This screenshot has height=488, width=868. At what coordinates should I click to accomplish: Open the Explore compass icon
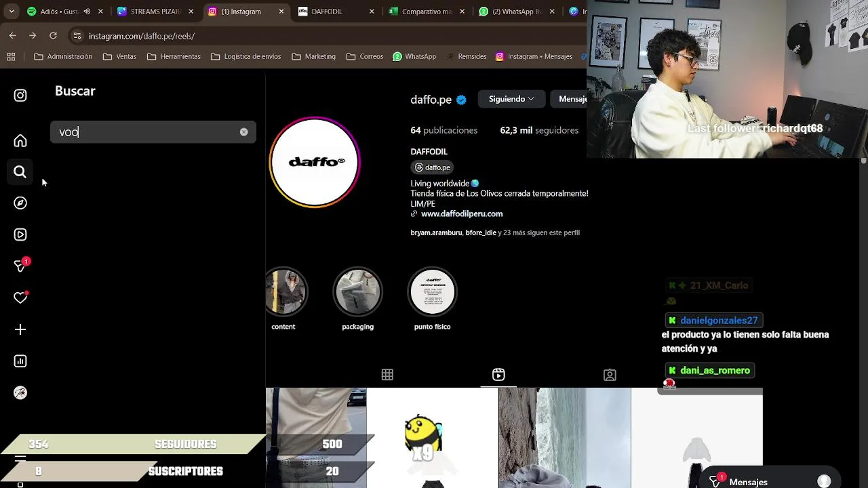[20, 203]
